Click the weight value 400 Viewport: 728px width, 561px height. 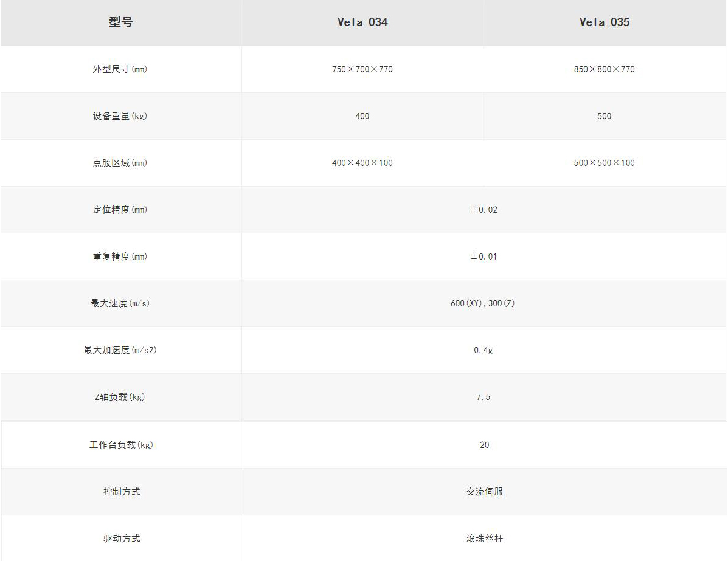click(362, 116)
